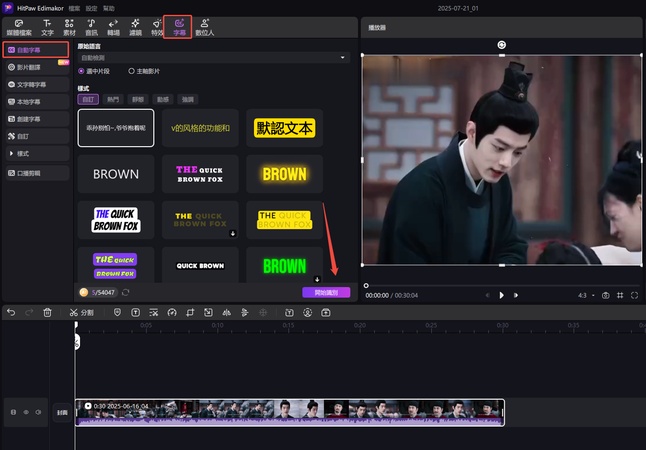Select the 字幕 subtitles tool
The width and height of the screenshot is (646, 450).
pos(179,28)
